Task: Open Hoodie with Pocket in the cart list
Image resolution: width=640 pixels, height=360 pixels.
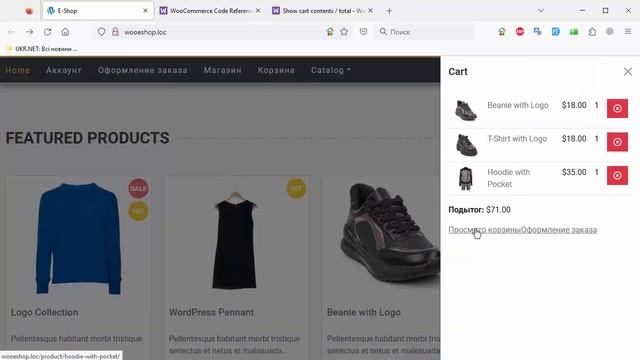Action: (509, 178)
